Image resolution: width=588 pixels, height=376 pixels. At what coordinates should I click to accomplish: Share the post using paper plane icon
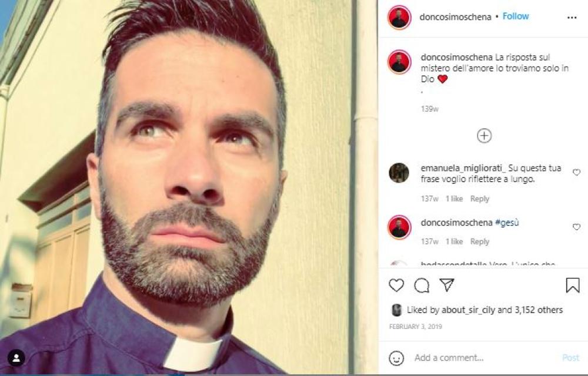click(x=447, y=285)
